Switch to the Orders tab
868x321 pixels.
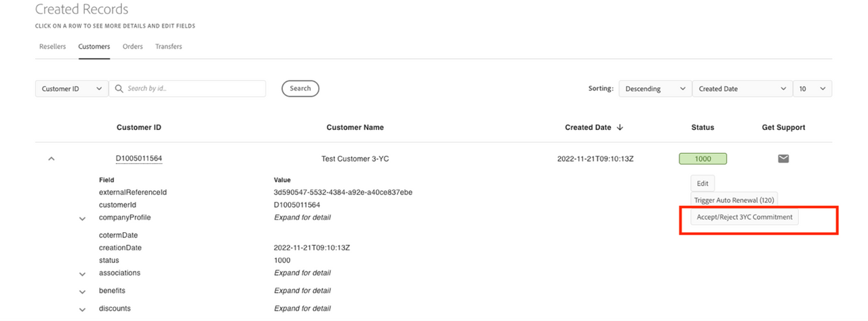point(132,47)
